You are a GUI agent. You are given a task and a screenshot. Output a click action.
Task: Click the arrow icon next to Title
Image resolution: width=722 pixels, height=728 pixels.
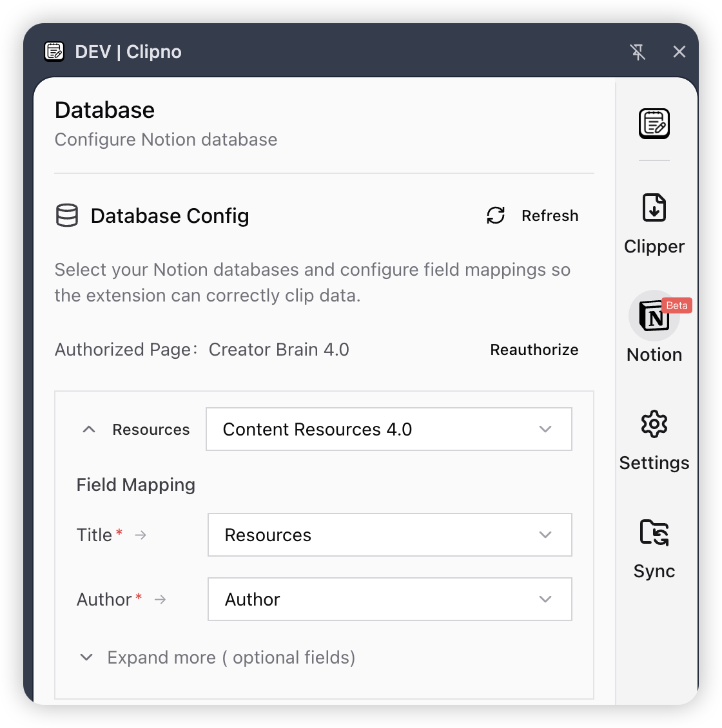[x=141, y=535]
